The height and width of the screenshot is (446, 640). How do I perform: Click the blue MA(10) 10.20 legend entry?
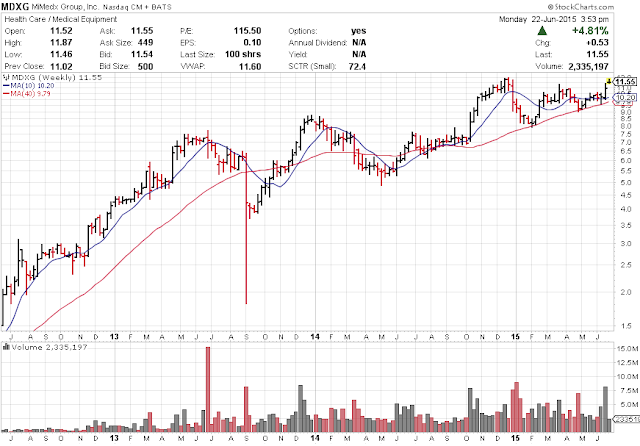(x=29, y=85)
